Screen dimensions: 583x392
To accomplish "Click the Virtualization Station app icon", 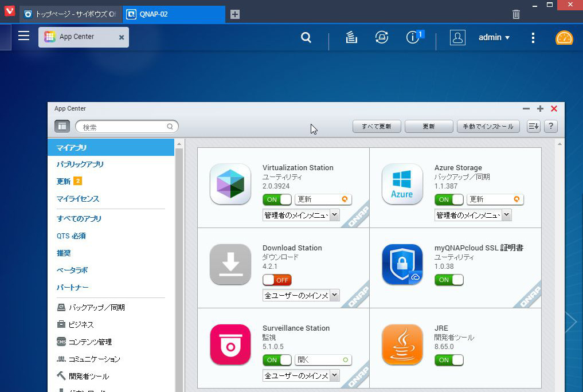I will point(230,184).
